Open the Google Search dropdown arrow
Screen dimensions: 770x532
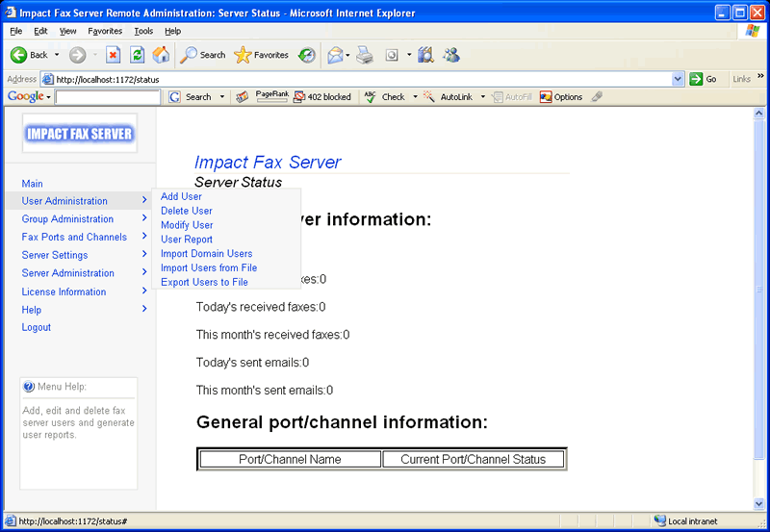click(222, 96)
